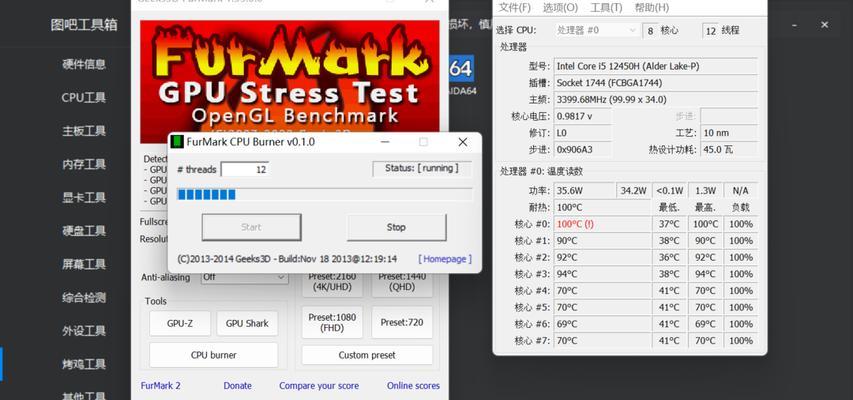Click the 8 核心 count field

[650, 30]
